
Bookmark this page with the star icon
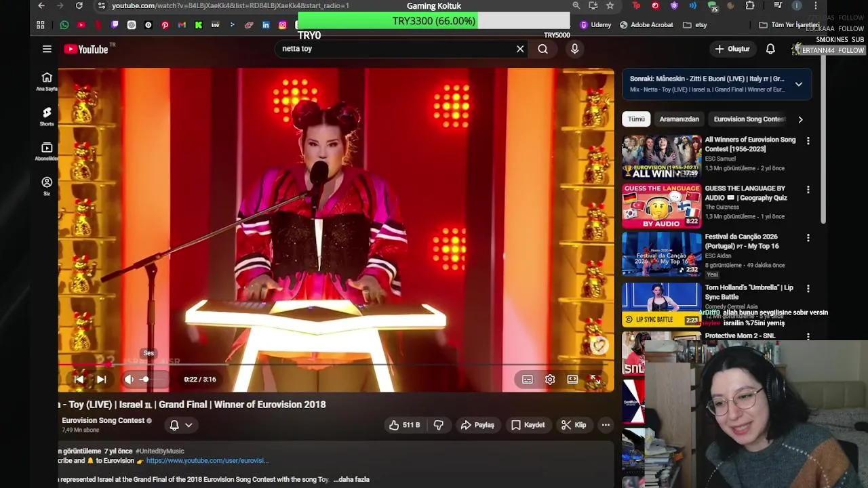tap(610, 5)
